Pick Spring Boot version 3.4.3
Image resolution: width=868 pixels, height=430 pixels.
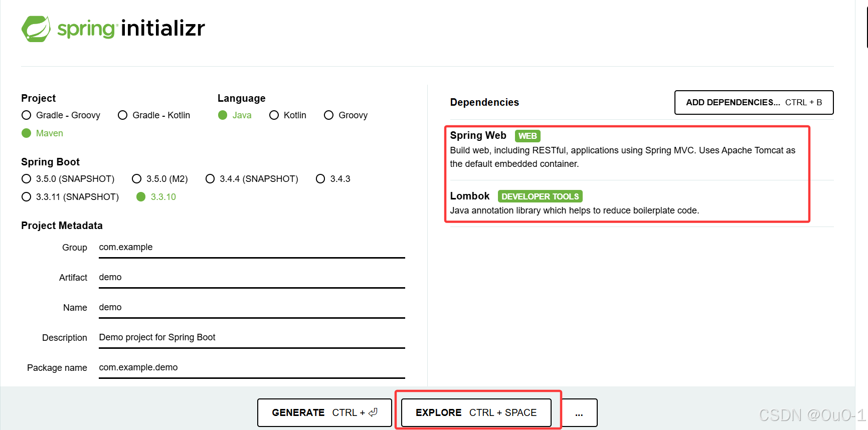tap(333, 179)
